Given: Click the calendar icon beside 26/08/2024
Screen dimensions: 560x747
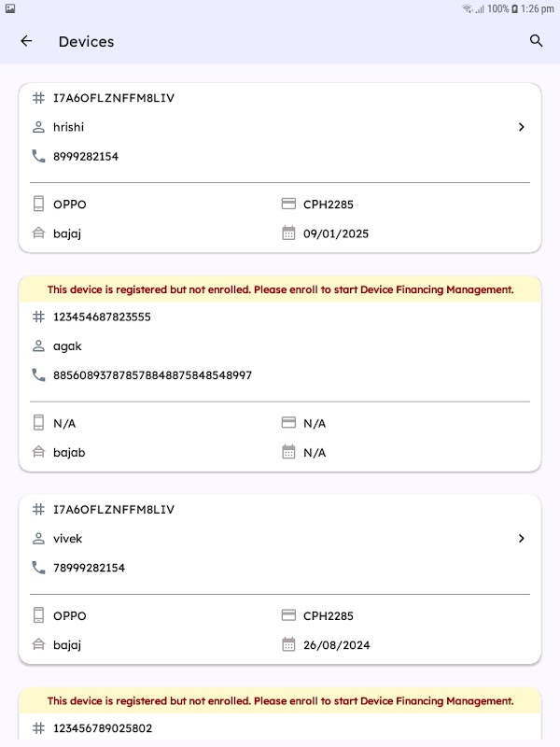Looking at the screenshot, I should 288,644.
